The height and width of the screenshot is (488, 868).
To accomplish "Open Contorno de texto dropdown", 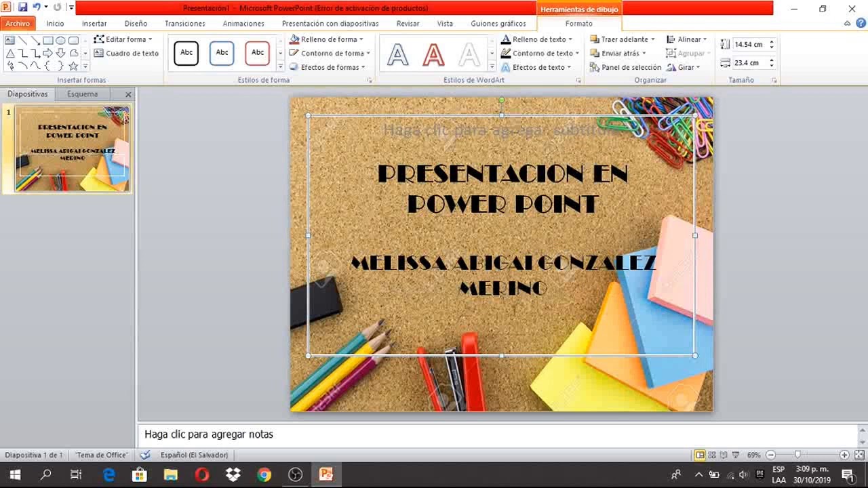I will [x=540, y=53].
